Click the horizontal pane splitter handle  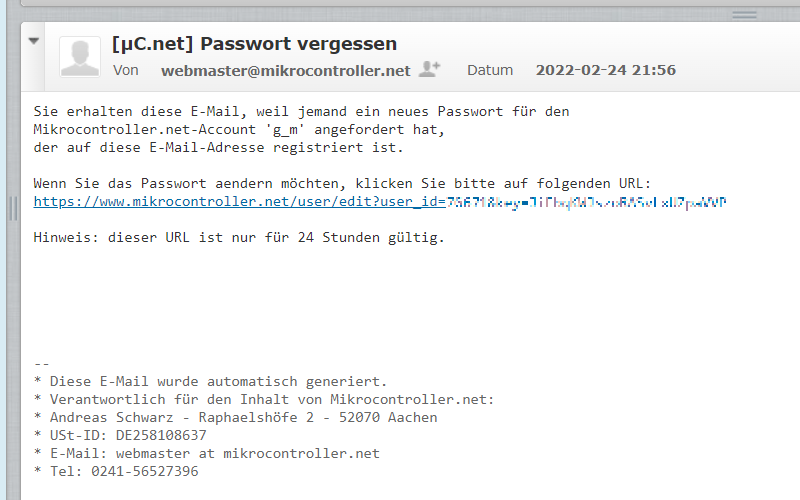click(x=744, y=15)
